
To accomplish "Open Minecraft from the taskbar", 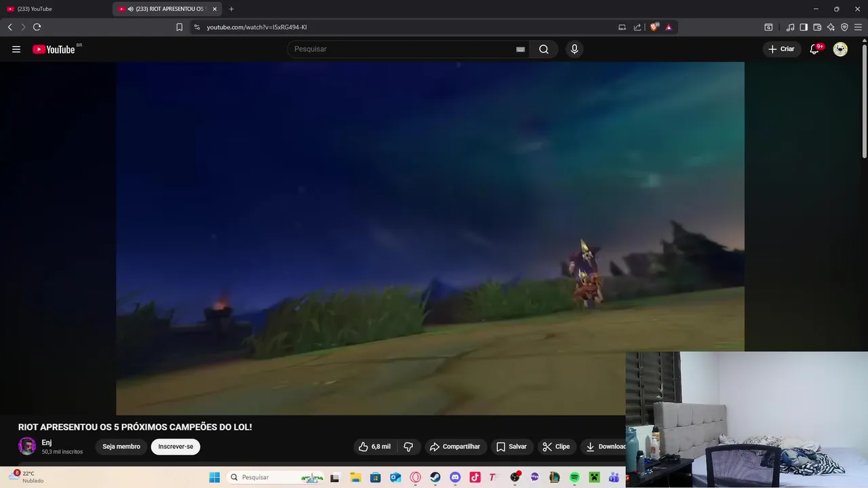I will [595, 477].
